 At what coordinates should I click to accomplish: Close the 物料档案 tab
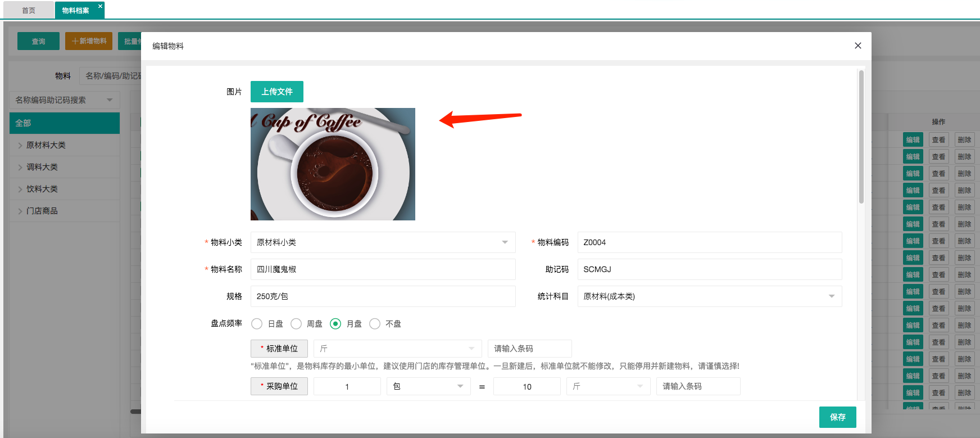pos(100,6)
